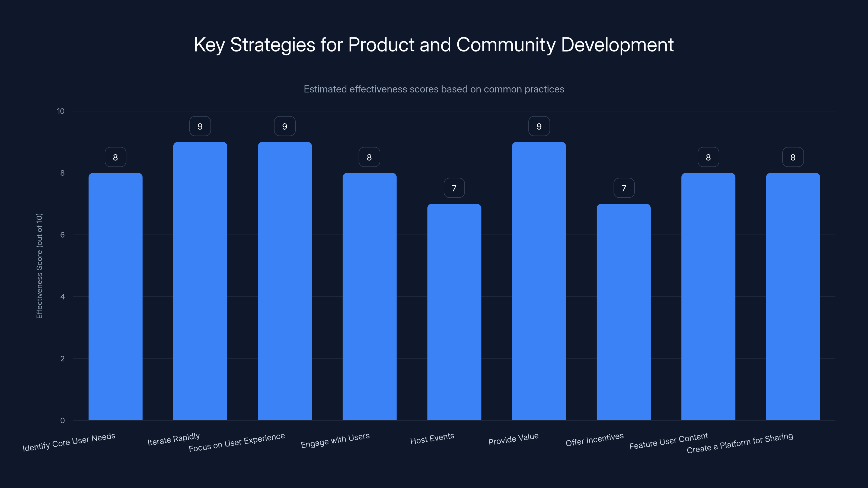Click the 'Effectiveness Score (out of 10)' axis label
868x488 pixels.
[x=39, y=266]
